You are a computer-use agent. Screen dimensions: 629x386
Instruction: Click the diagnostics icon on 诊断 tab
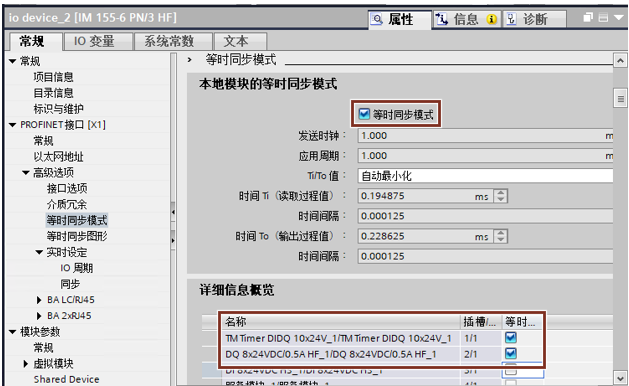511,19
